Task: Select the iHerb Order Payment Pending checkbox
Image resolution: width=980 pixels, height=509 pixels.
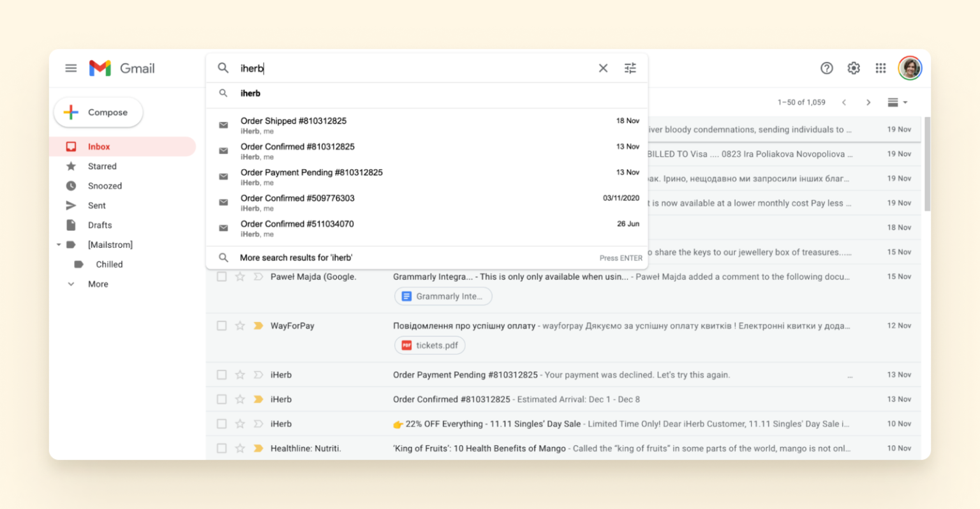Action: pos(221,375)
